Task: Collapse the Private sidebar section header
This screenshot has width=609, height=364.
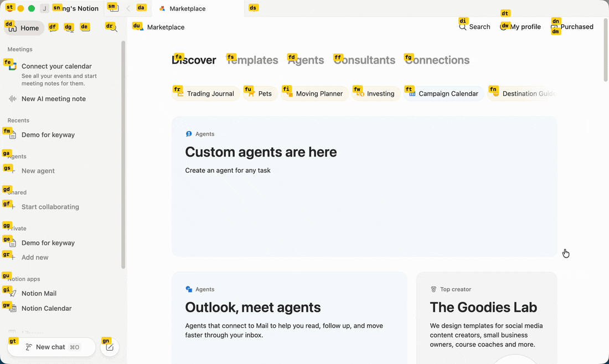Action: (x=17, y=228)
